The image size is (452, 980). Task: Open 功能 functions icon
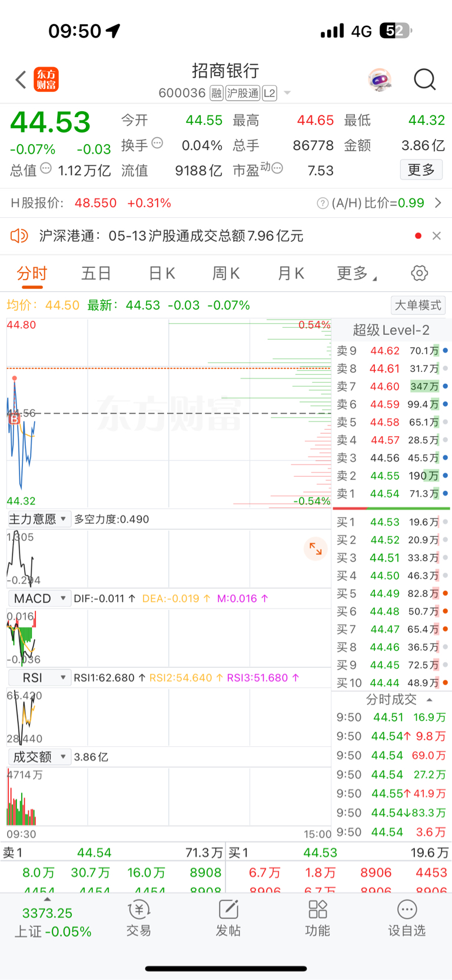point(317,918)
